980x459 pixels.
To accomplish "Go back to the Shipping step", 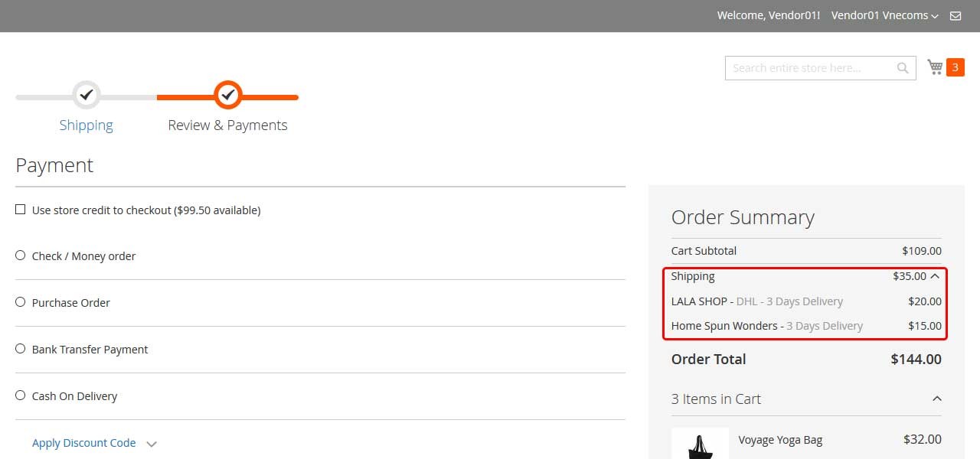I will coord(86,125).
